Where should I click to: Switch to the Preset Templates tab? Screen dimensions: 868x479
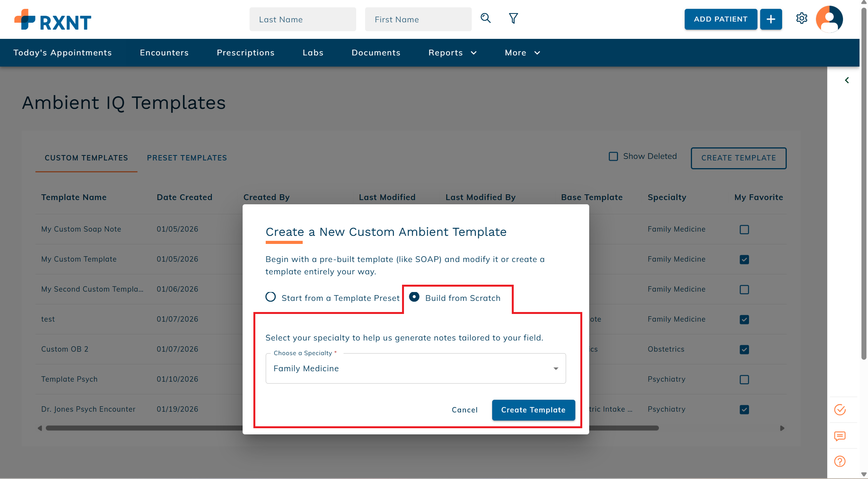[x=187, y=158]
